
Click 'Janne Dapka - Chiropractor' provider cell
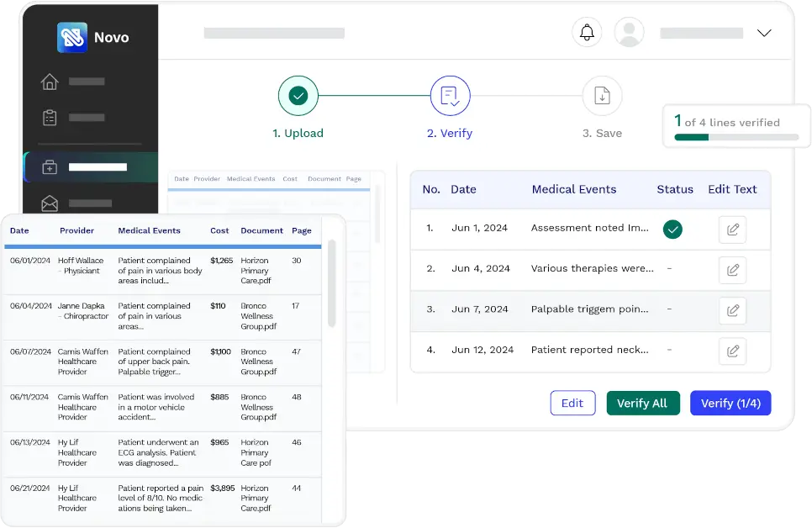pos(83,311)
